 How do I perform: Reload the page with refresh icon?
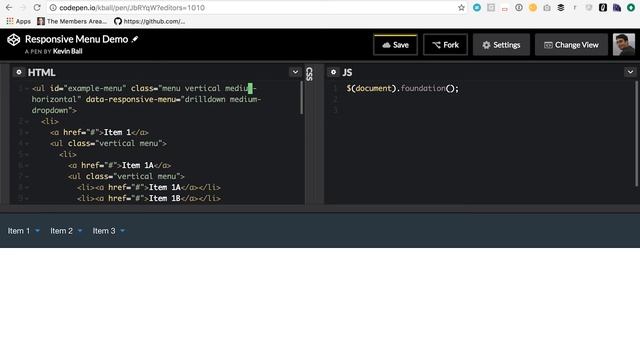click(x=37, y=8)
